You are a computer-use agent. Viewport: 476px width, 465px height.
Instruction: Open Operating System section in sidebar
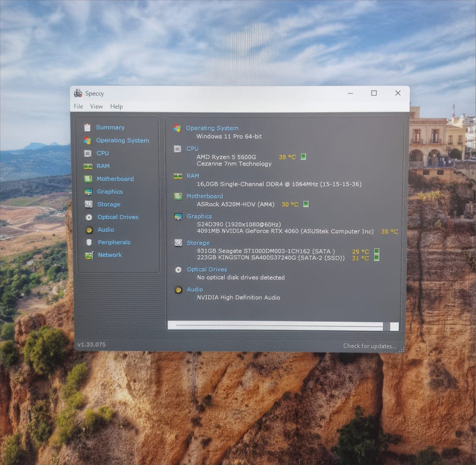click(122, 140)
